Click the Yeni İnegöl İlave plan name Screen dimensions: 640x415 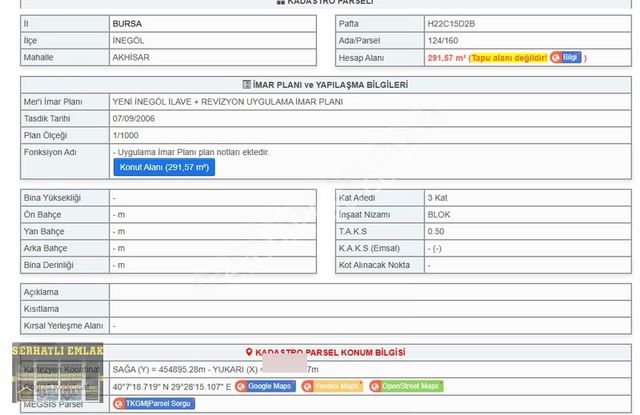(x=228, y=102)
